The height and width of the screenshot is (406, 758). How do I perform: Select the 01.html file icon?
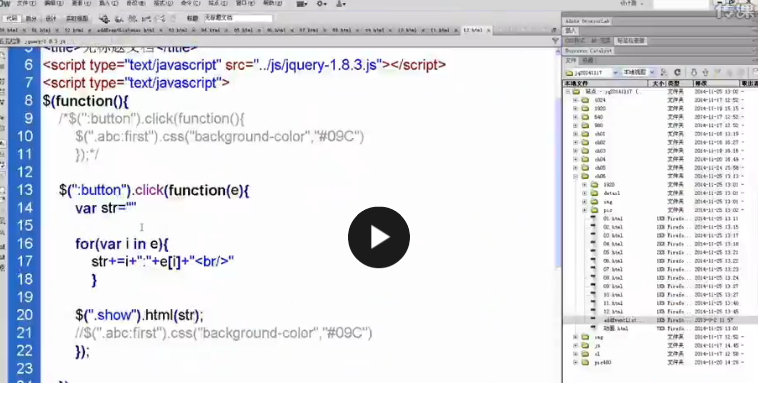pos(594,218)
